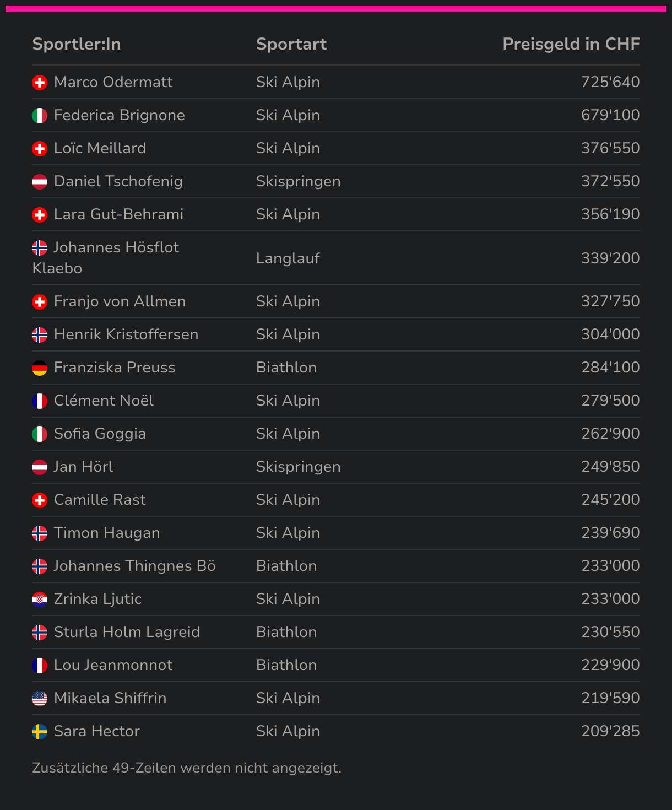The width and height of the screenshot is (672, 810).
Task: Click the pink bar at top
Action: [x=336, y=9]
